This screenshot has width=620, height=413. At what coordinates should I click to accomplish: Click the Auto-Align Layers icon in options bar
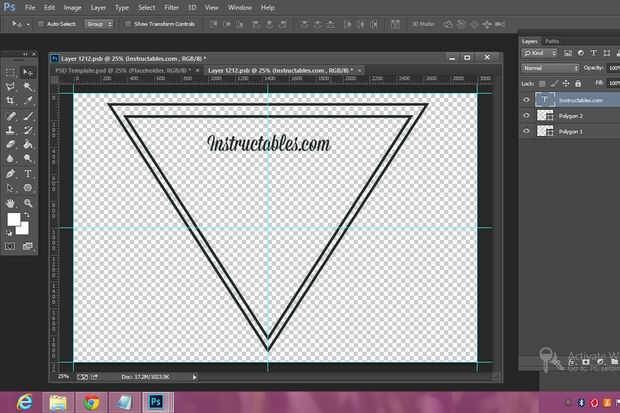[395, 24]
